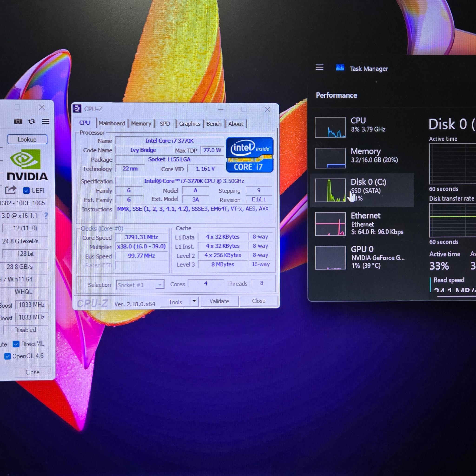Click the Intel Core i7 badge logo
The image size is (476, 476).
[x=250, y=155]
